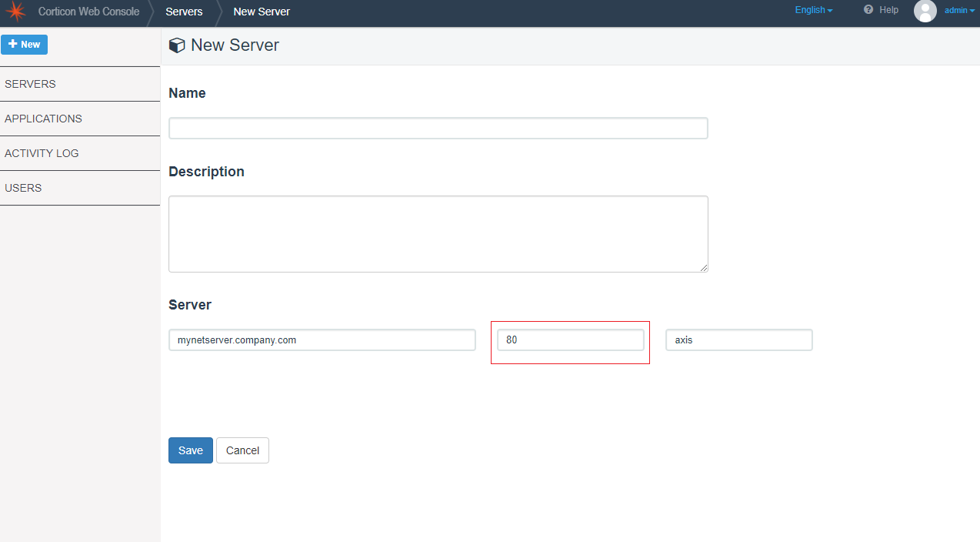This screenshot has height=542, width=980.
Task: Click the context field showing axis
Action: pyautogui.click(x=738, y=340)
